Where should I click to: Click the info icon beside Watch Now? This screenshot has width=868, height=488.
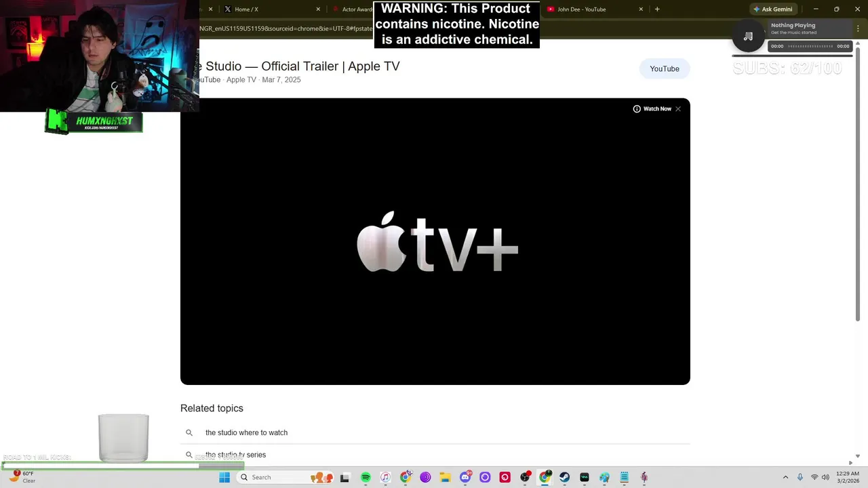[637, 108]
